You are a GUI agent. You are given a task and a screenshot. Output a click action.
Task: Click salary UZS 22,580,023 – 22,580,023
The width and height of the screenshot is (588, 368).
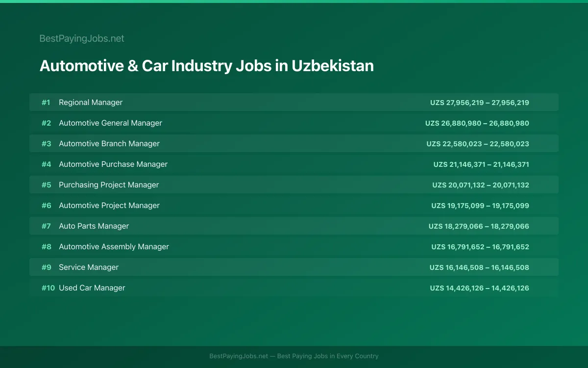coord(478,144)
